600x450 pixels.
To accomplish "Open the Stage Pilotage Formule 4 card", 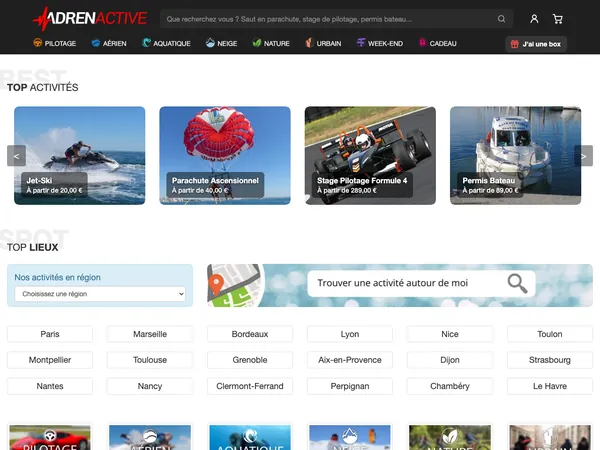I will tap(370, 155).
